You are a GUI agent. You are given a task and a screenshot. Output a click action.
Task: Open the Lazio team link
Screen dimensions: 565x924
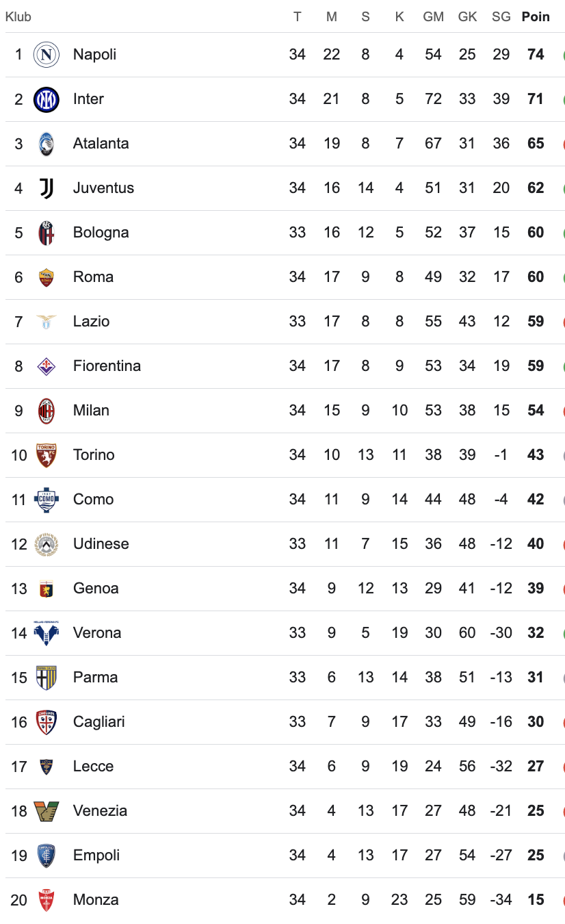point(91,322)
